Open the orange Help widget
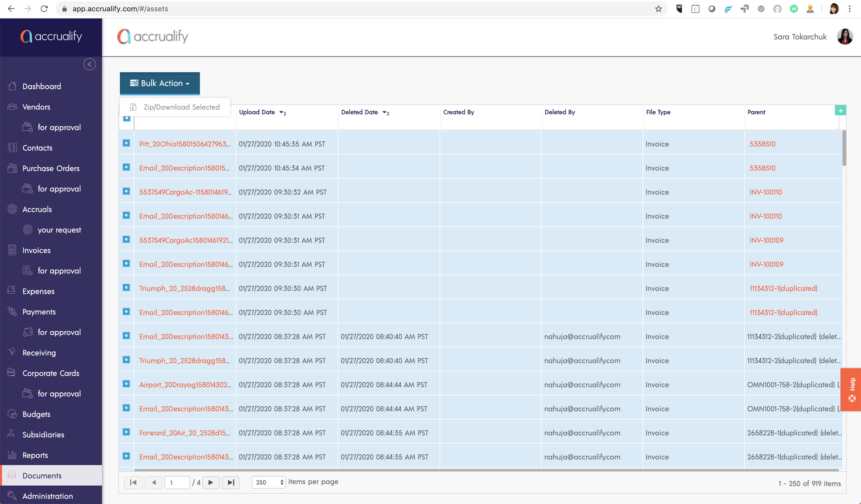This screenshot has width=861, height=504. pyautogui.click(x=851, y=390)
